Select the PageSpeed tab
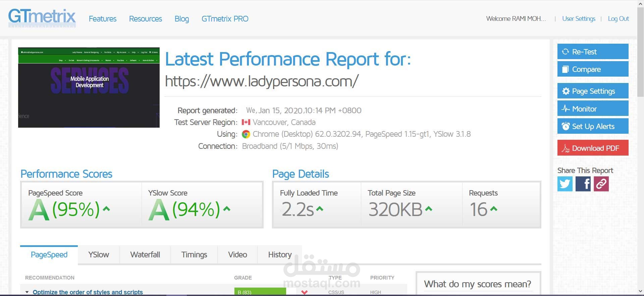The height and width of the screenshot is (296, 644). 49,255
